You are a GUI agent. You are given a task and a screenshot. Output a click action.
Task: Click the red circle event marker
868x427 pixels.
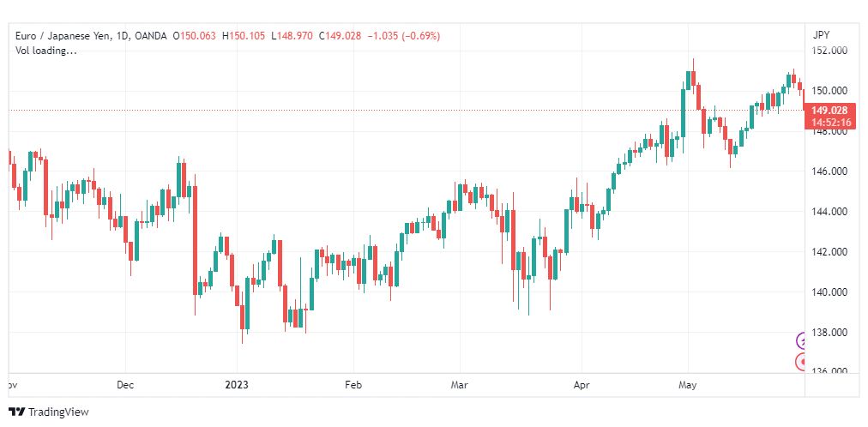(x=804, y=362)
